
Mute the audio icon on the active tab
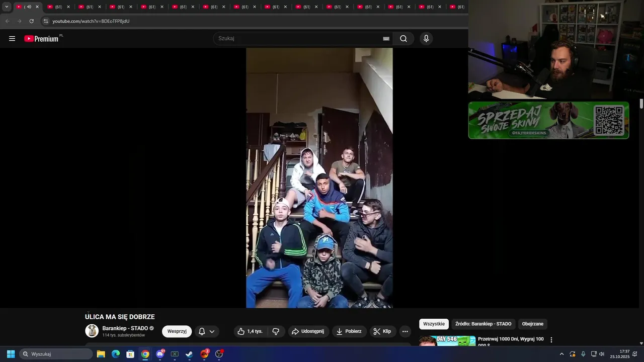click(x=29, y=7)
